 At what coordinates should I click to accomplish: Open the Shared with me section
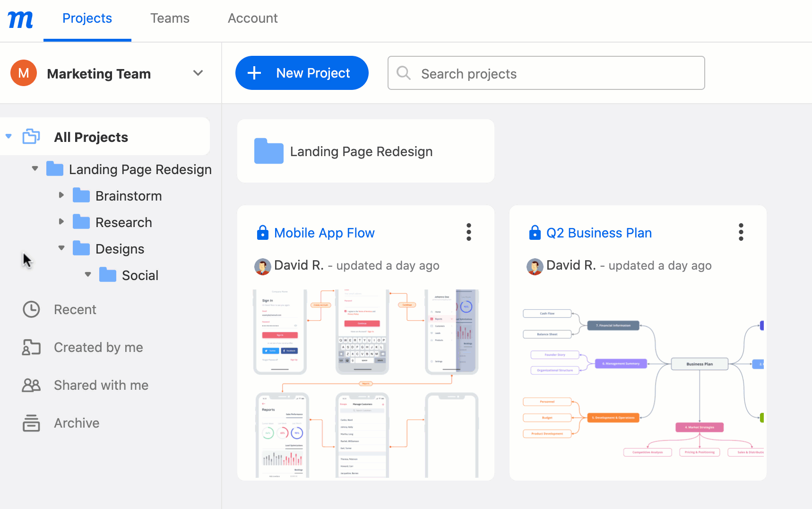(100, 385)
